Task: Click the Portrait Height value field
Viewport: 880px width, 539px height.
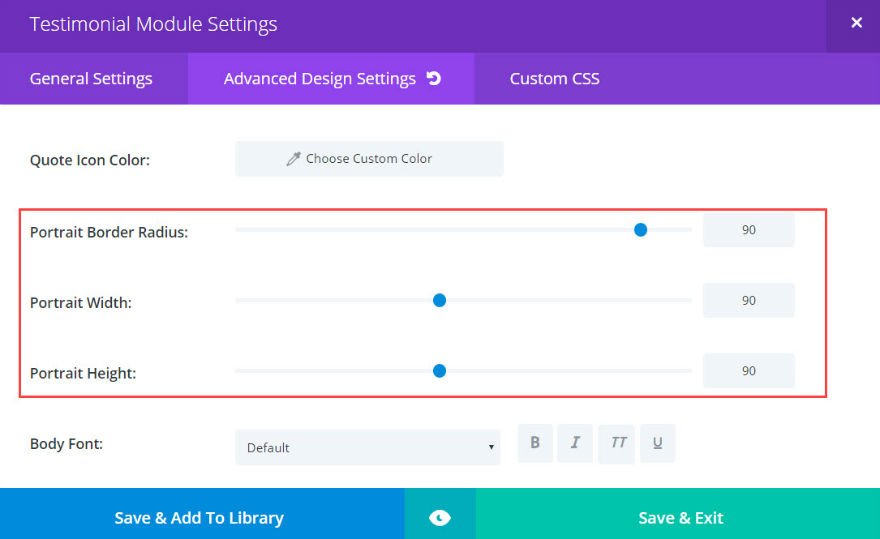Action: click(748, 371)
